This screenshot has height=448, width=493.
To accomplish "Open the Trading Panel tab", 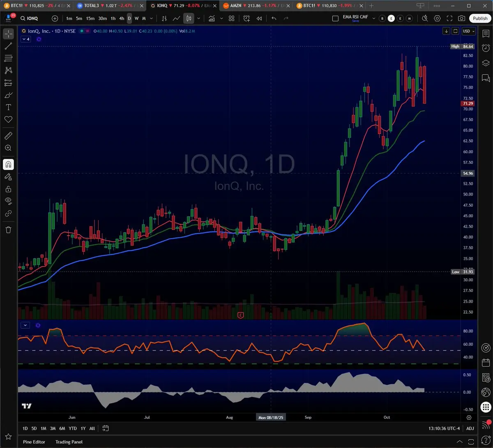I will [69, 442].
